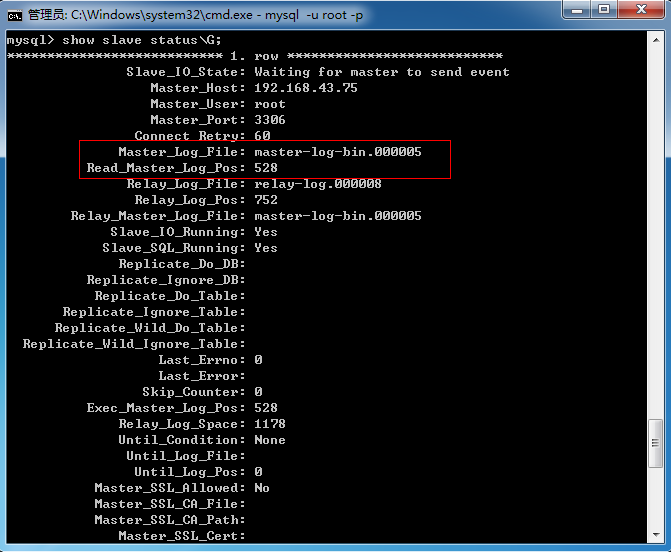Click the Slave_IO_Running Yes value
This screenshot has height=552, width=671.
click(266, 232)
